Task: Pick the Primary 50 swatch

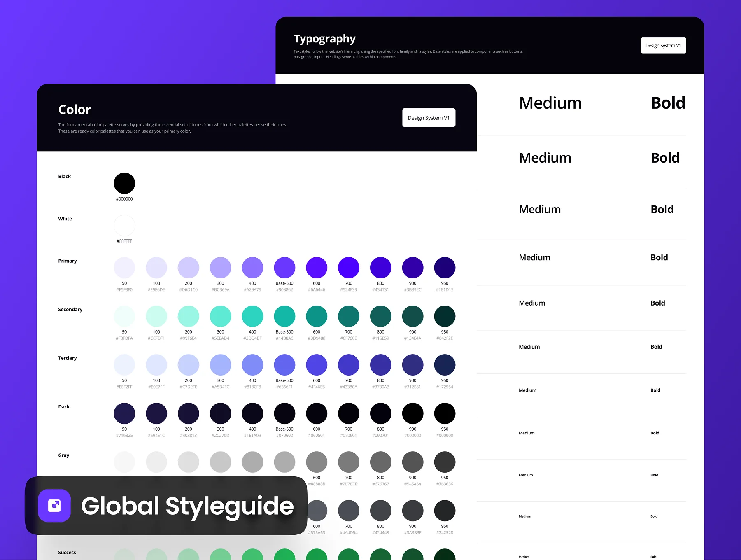Action: pos(124,268)
